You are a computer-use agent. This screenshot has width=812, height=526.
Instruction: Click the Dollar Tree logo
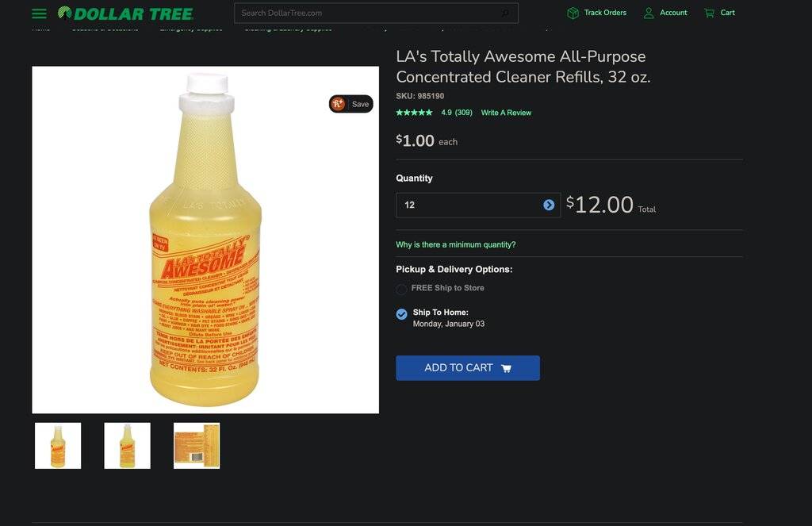click(x=125, y=13)
